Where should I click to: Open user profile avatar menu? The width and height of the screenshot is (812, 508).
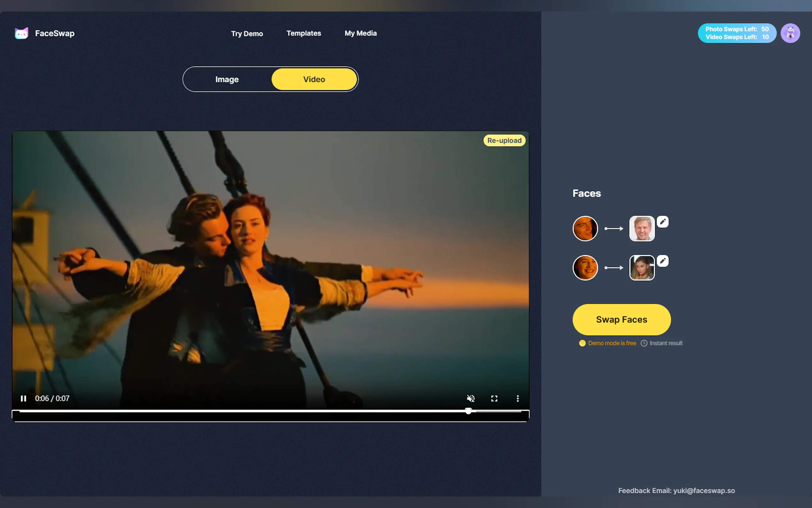[790, 33]
